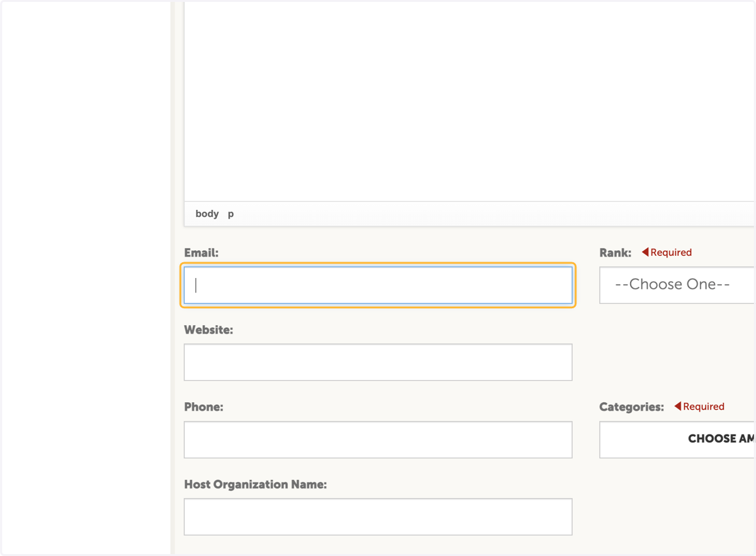
Task: Click the 'Categories:' label
Action: 631,407
